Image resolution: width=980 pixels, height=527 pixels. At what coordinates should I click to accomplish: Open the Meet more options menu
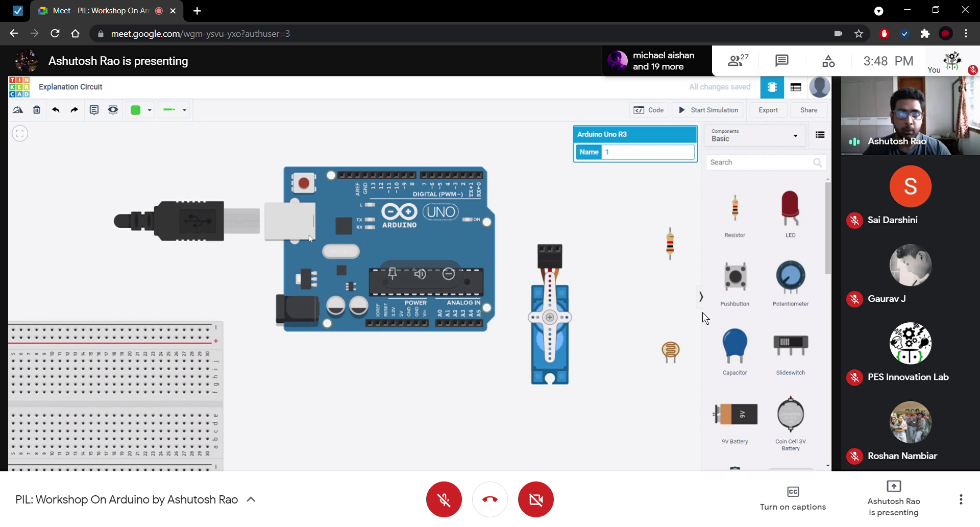click(961, 499)
